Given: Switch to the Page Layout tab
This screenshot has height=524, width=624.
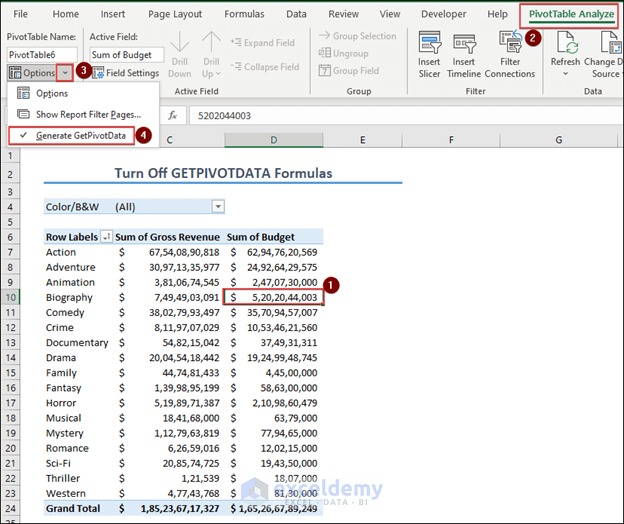Looking at the screenshot, I should pyautogui.click(x=174, y=14).
